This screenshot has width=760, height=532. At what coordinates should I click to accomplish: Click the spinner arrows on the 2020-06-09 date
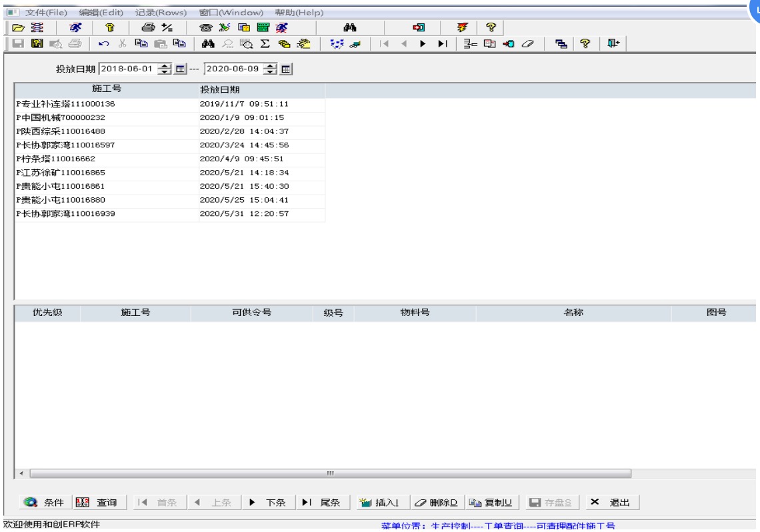(271, 69)
